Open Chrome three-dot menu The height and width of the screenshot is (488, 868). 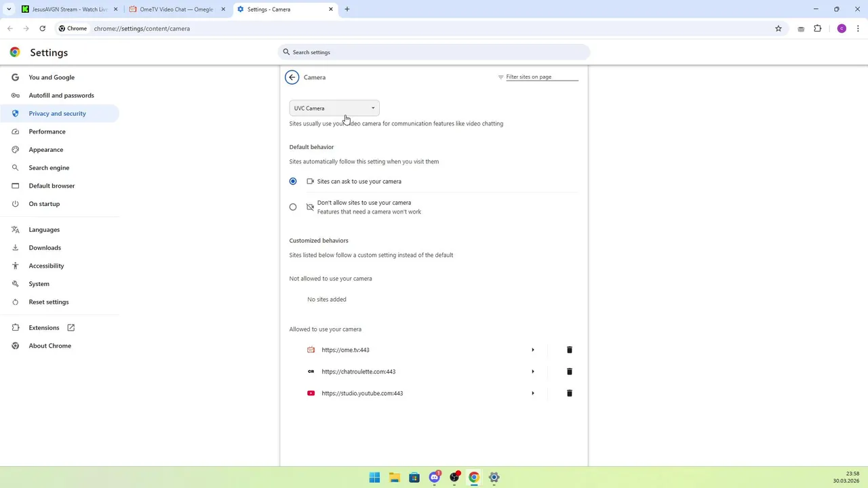coord(859,28)
